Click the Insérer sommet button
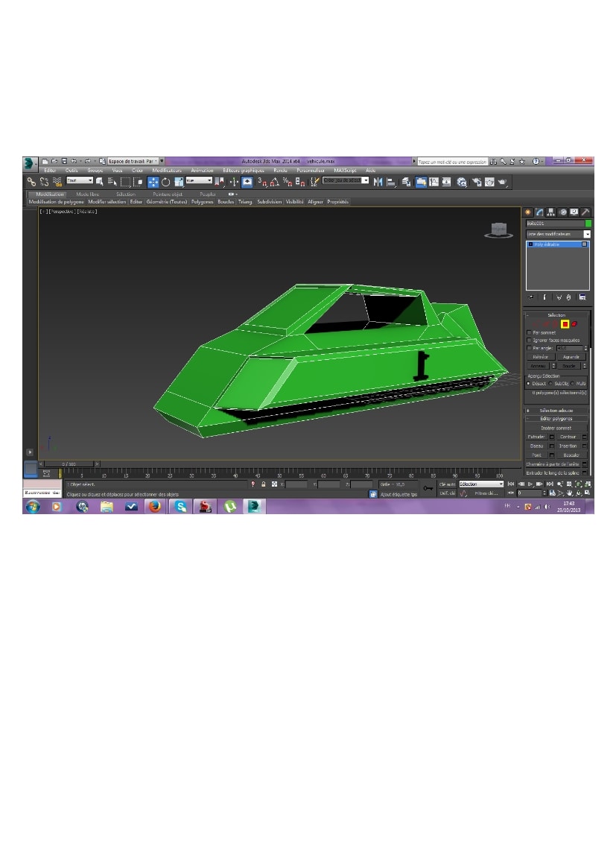 tap(556, 428)
